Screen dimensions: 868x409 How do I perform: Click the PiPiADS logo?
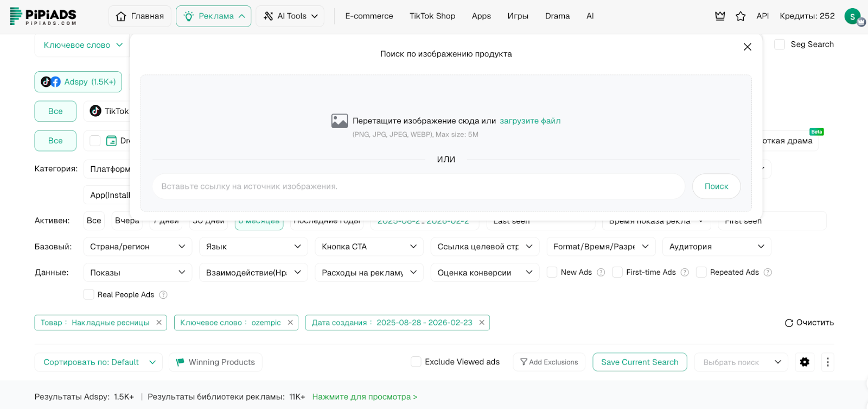(x=43, y=16)
